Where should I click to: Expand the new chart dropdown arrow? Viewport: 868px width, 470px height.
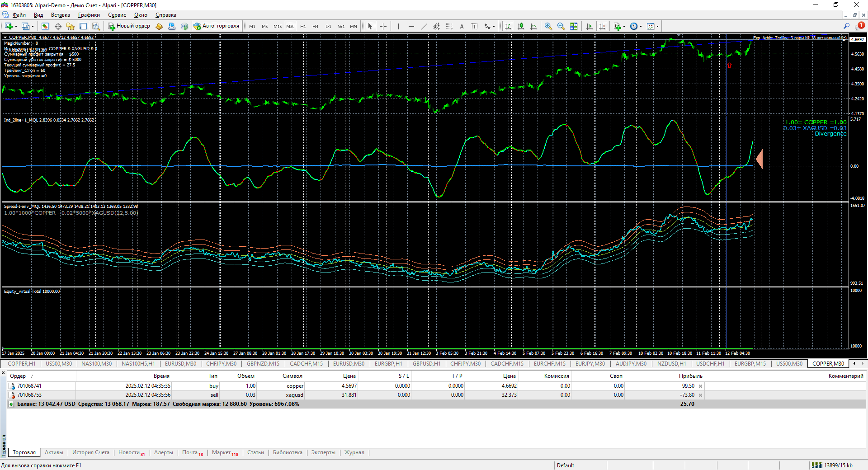click(16, 26)
